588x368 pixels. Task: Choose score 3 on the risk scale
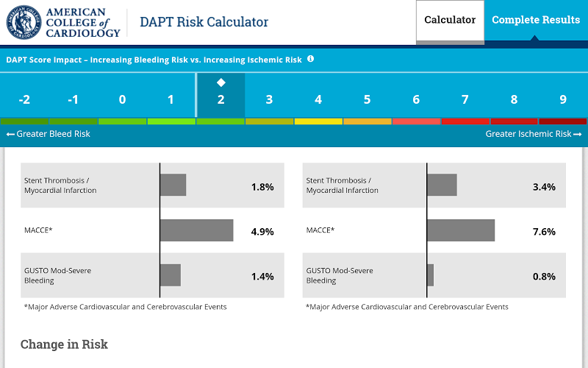point(269,99)
